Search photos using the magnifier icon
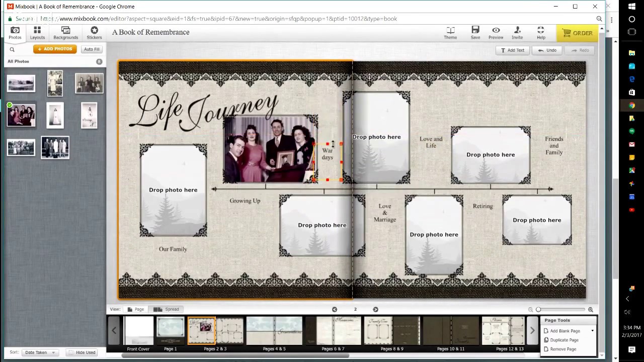This screenshot has height=362, width=644. [12, 49]
